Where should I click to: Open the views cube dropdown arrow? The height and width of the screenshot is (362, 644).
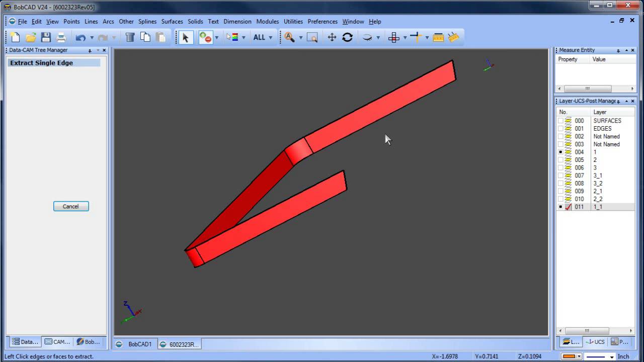(x=405, y=38)
